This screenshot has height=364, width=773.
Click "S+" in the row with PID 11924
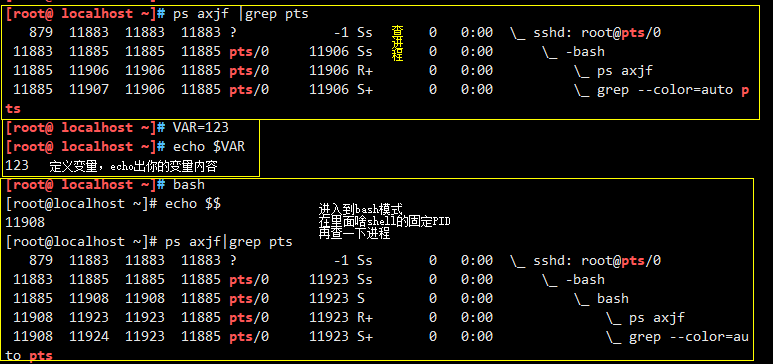[x=365, y=336]
